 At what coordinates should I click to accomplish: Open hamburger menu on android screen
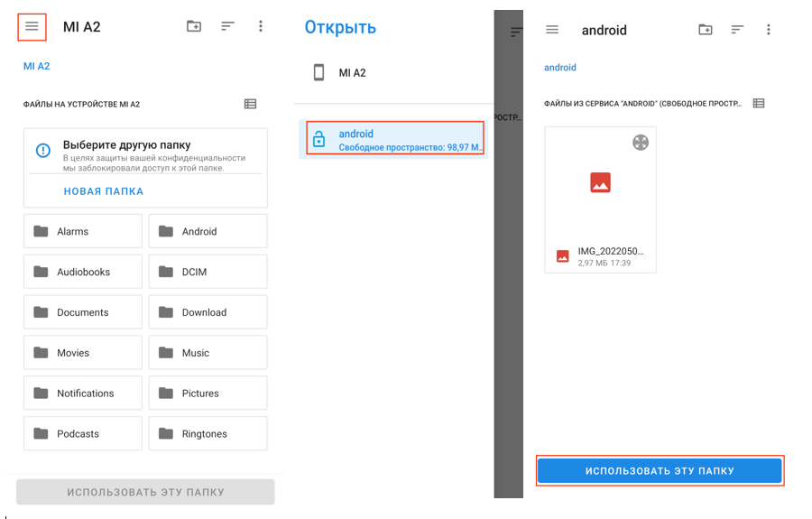tap(552, 30)
